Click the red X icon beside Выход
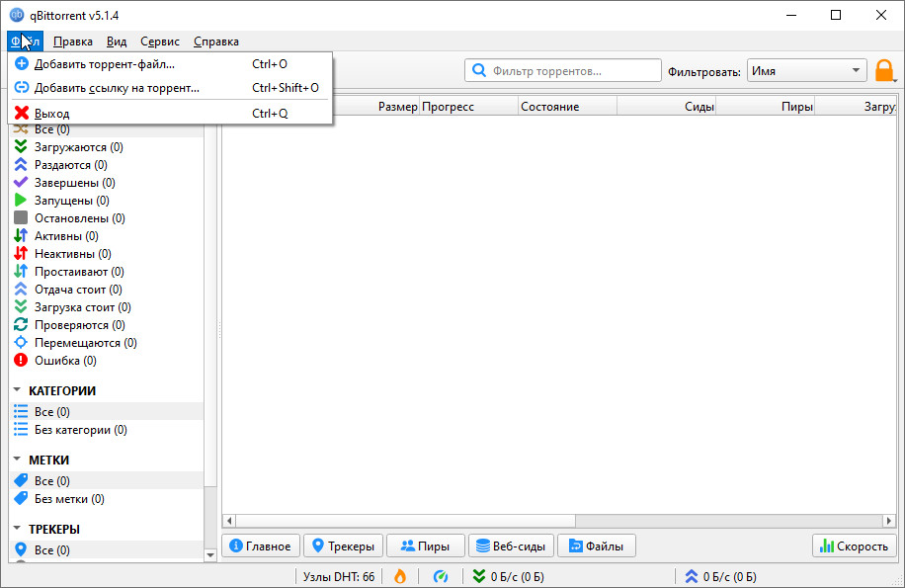Image resolution: width=905 pixels, height=588 pixels. point(22,114)
